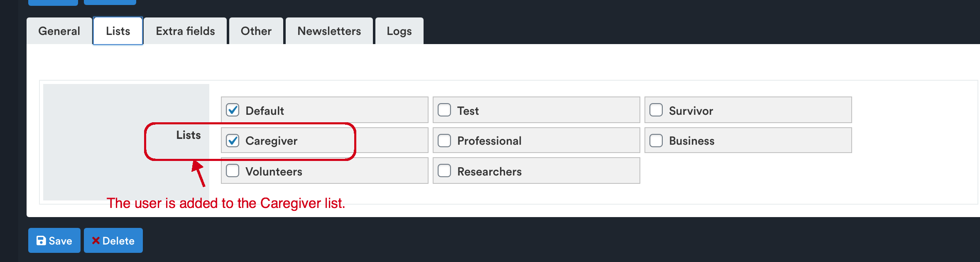Click the Delete button text
The image size is (980, 262).
coord(118,241)
